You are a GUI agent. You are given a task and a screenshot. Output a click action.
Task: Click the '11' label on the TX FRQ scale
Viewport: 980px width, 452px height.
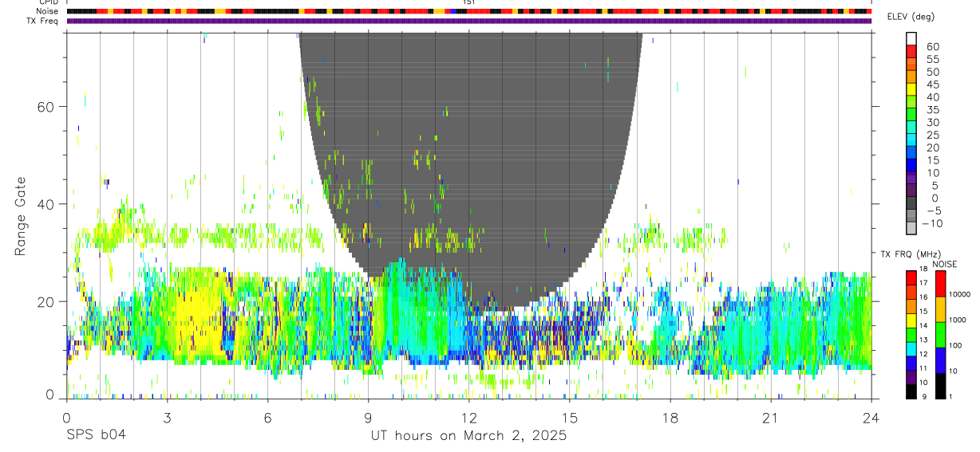click(923, 369)
